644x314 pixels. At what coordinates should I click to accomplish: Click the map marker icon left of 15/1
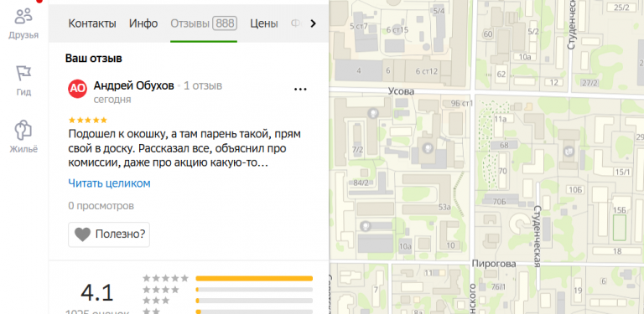569,152
